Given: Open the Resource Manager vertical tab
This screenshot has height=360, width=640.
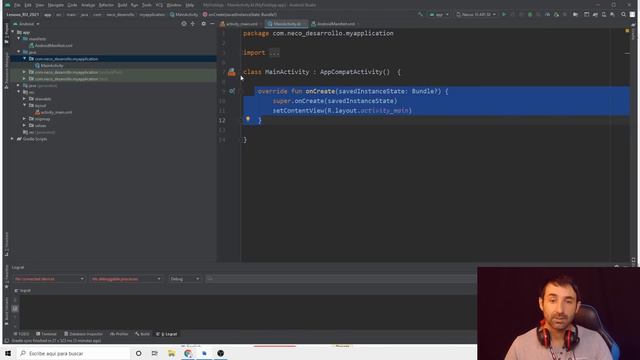Looking at the screenshot, I should (6, 70).
